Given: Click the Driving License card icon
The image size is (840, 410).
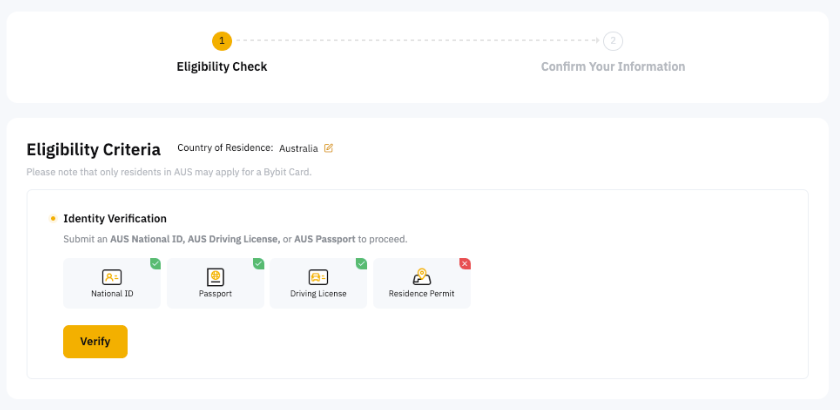Looking at the screenshot, I should (318, 277).
